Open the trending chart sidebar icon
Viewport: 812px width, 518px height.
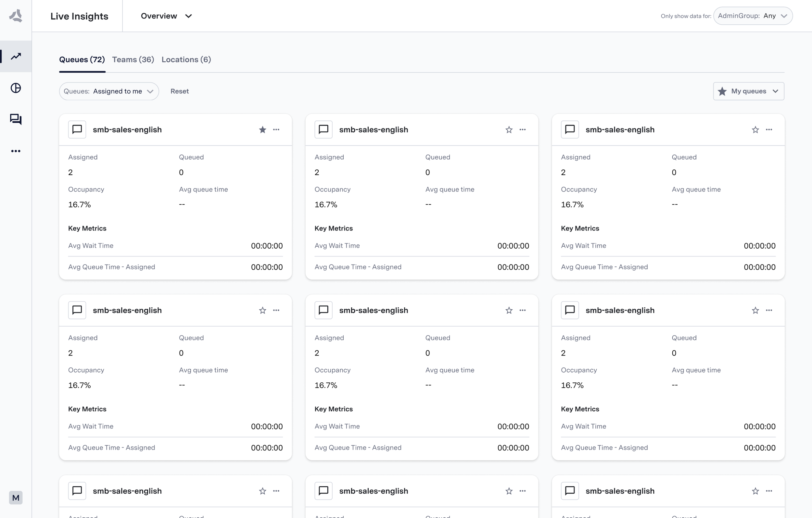(x=16, y=56)
